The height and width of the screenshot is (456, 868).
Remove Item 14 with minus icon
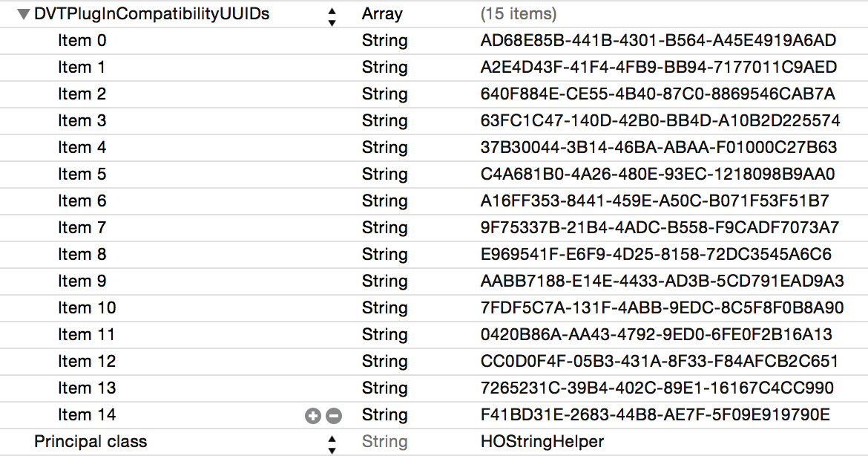coord(334,416)
